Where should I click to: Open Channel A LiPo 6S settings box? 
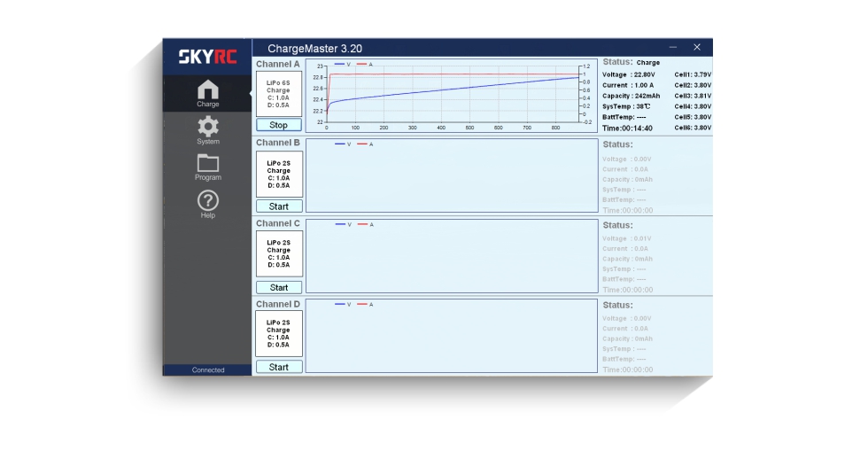[278, 94]
